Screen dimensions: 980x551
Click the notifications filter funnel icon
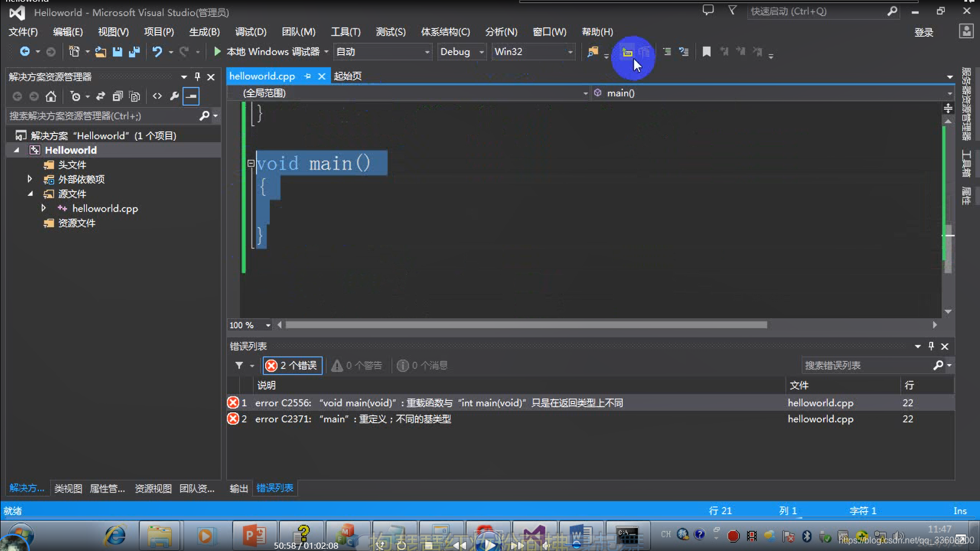click(732, 11)
